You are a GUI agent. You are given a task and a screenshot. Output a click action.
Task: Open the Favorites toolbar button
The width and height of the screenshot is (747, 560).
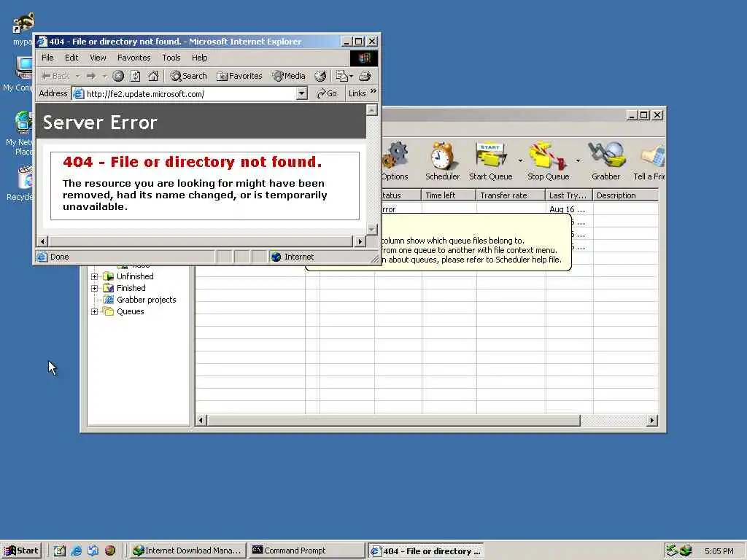[x=239, y=76]
